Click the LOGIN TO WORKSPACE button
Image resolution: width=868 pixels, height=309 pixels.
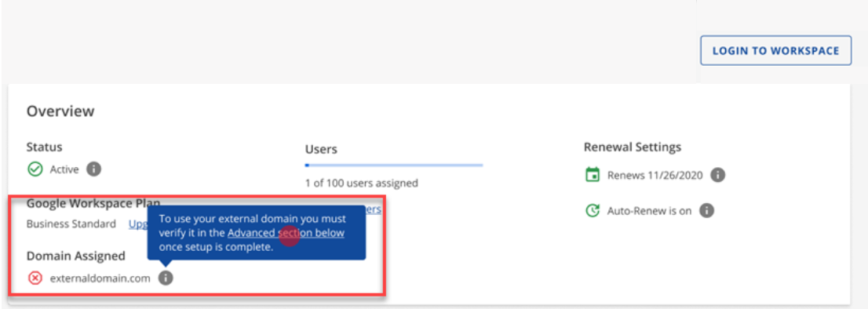(775, 51)
